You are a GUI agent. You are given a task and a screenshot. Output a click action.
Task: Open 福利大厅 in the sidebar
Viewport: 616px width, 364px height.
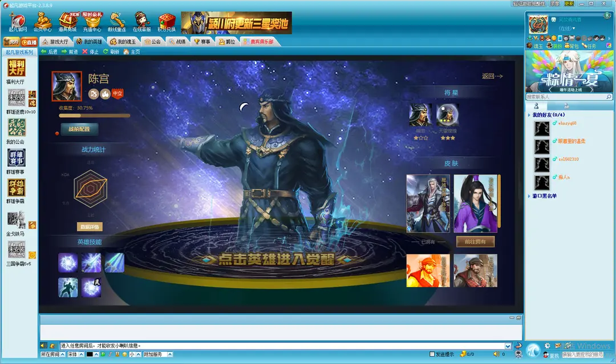pyautogui.click(x=16, y=71)
